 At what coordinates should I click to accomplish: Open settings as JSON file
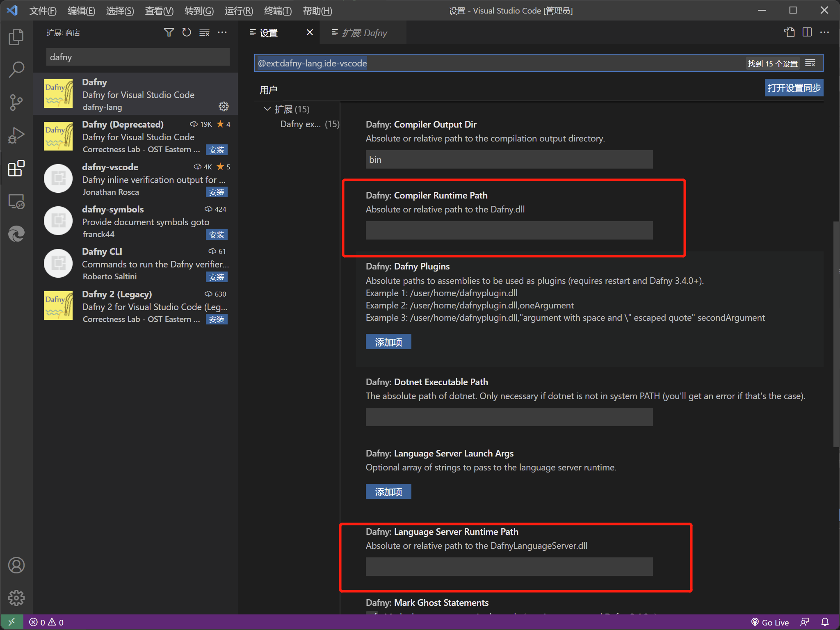(x=789, y=32)
